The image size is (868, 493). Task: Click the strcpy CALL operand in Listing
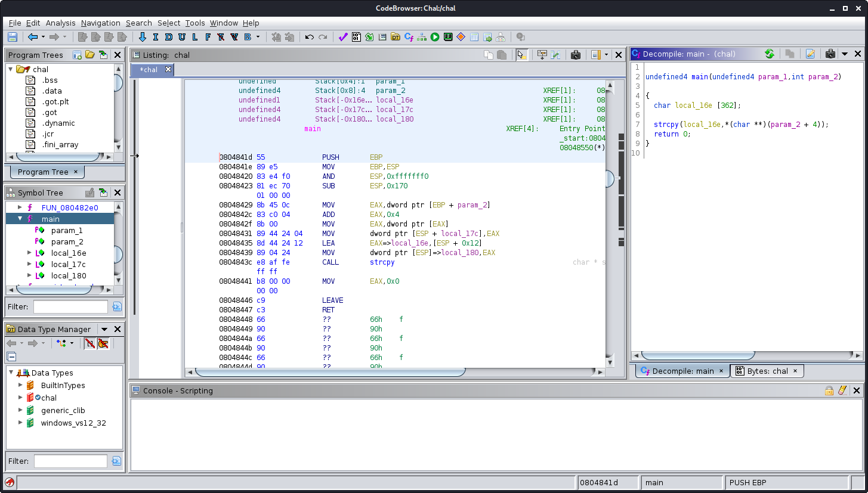coord(382,262)
